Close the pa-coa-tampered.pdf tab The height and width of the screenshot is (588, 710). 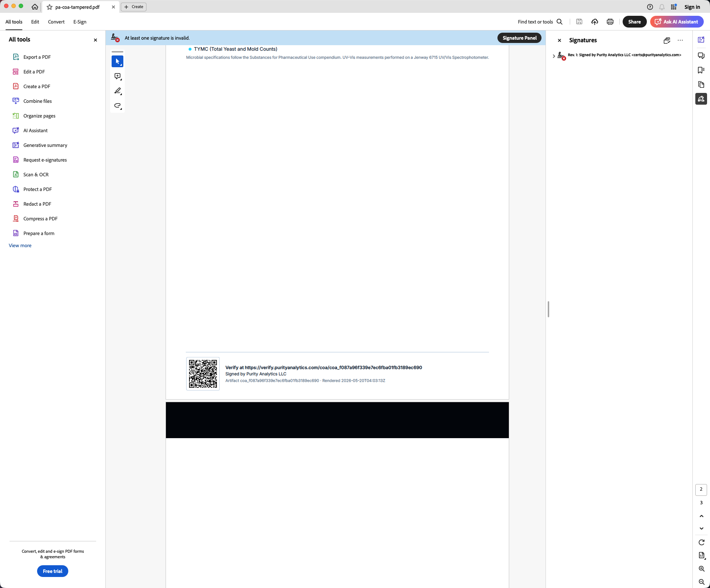click(x=113, y=7)
